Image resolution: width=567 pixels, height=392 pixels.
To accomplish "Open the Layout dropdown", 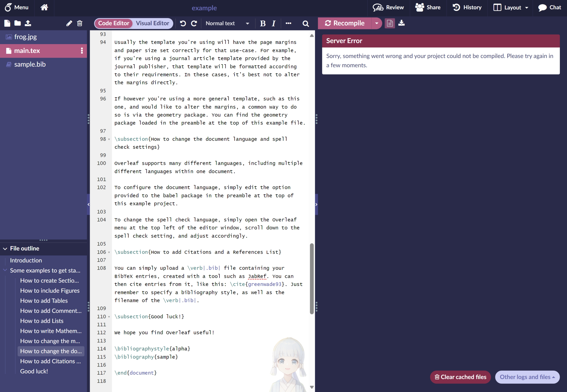I will pos(511,7).
